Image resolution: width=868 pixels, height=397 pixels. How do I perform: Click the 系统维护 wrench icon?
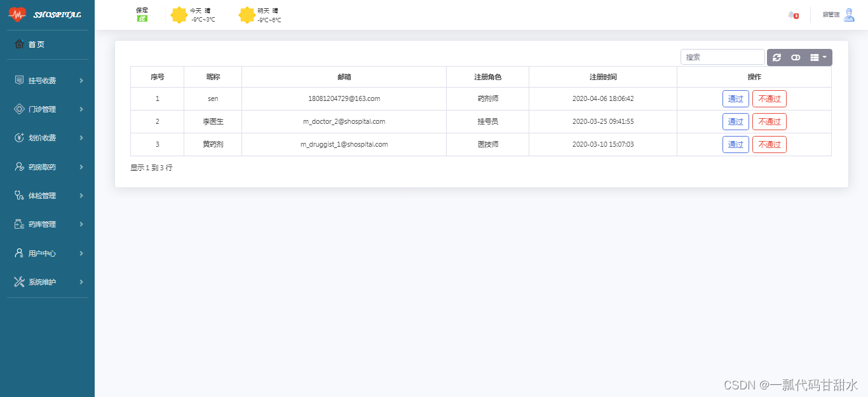[x=19, y=281]
